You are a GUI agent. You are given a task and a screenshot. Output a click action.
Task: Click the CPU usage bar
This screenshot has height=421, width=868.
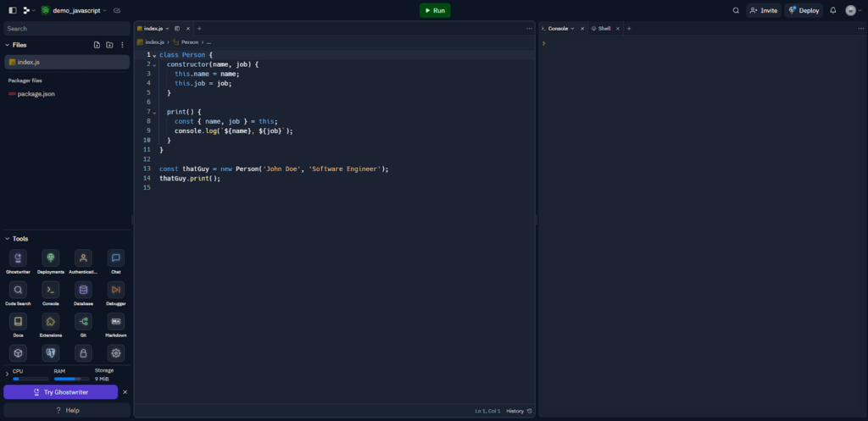(31, 379)
